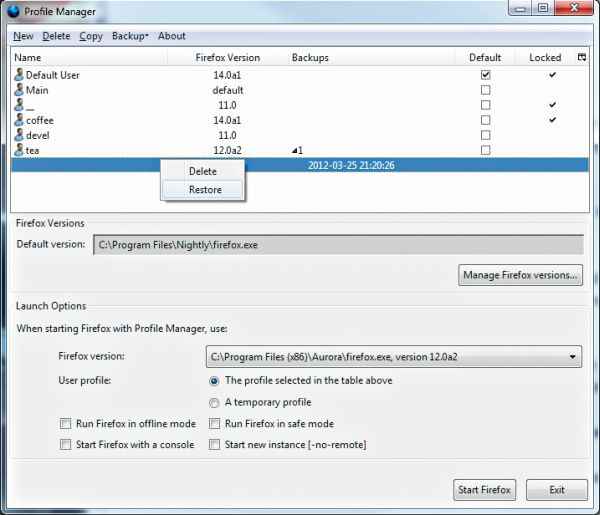This screenshot has width=600, height=515.
Task: Collapse the tea profile backups triangle
Action: coord(294,151)
